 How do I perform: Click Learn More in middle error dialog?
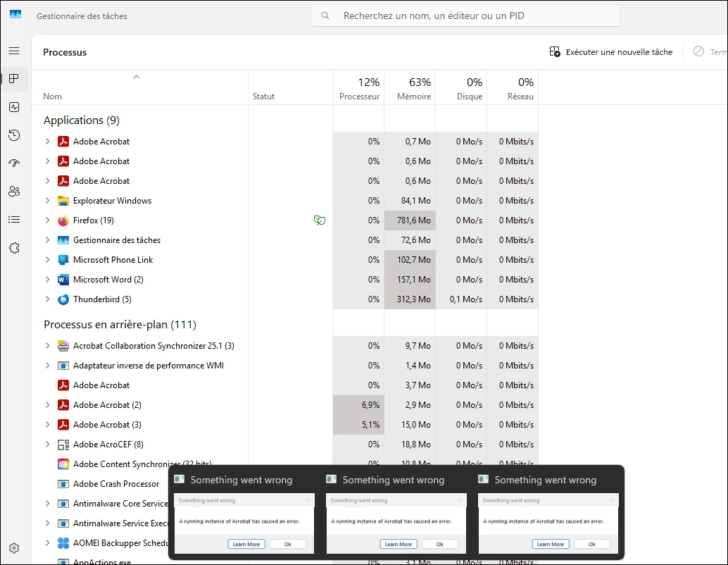[398, 544]
